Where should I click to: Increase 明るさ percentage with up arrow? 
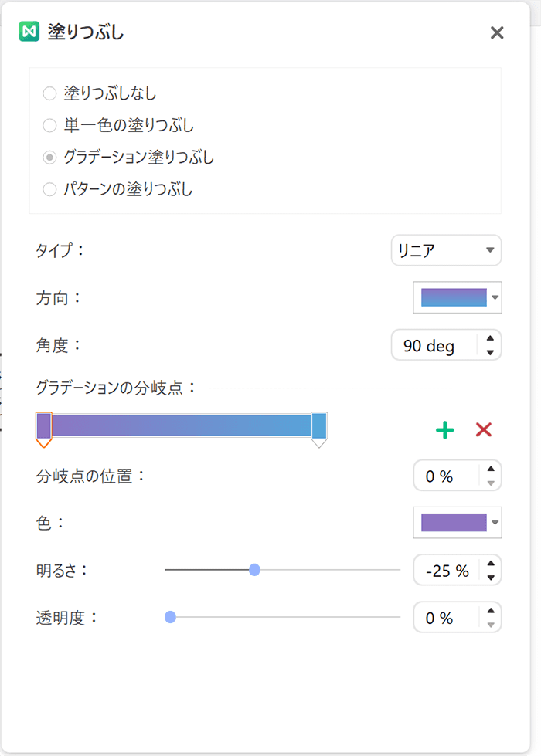coord(490,563)
